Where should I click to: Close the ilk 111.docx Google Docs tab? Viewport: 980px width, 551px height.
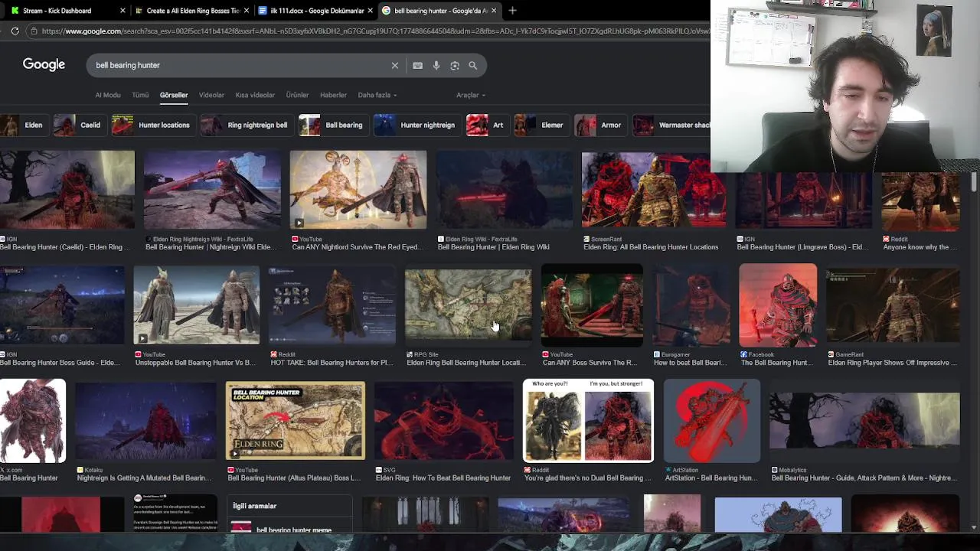tap(371, 11)
